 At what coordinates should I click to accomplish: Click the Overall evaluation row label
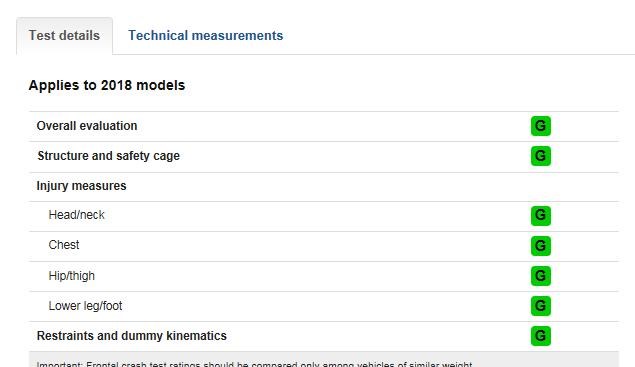pyautogui.click(x=87, y=126)
